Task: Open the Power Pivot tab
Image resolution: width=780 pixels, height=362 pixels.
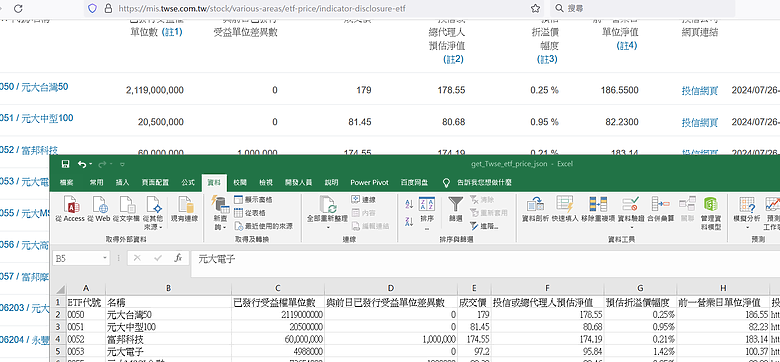Action: tap(369, 182)
